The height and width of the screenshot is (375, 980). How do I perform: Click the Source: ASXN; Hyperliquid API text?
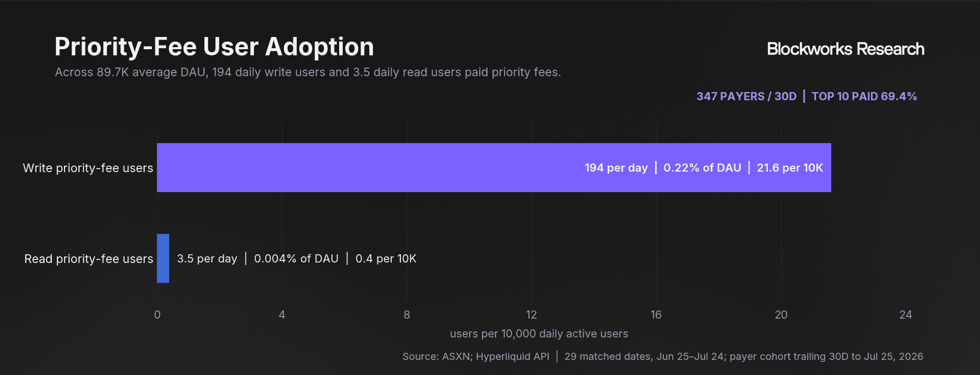pos(476,357)
